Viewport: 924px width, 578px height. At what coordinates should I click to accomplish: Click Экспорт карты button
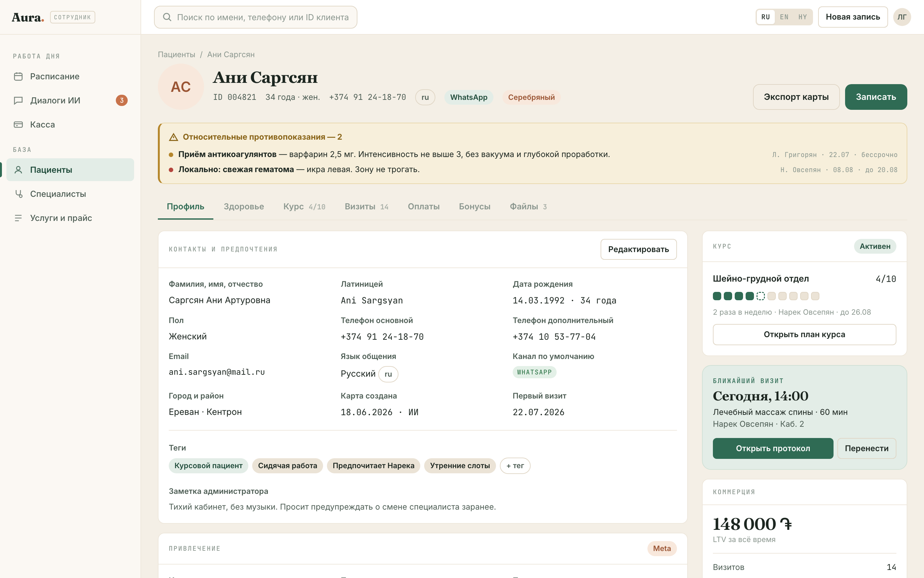[x=796, y=97]
